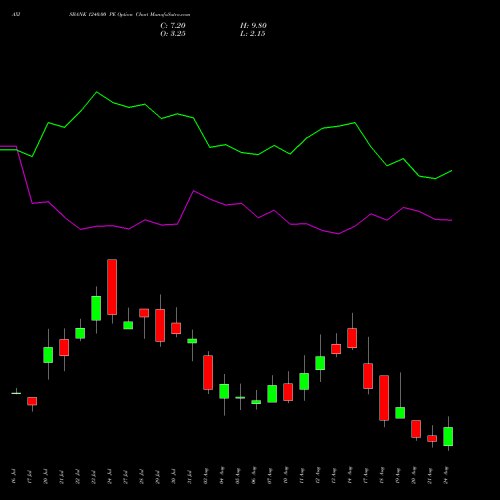Select the small doji candlestick for 16 Jul
The height and width of the screenshot is (500, 500).
click(16, 393)
